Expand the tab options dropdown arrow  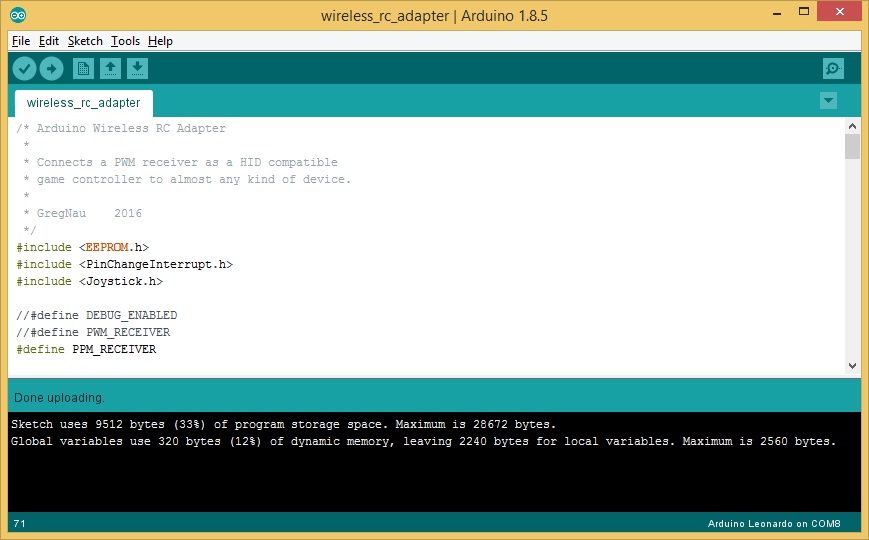coord(828,101)
